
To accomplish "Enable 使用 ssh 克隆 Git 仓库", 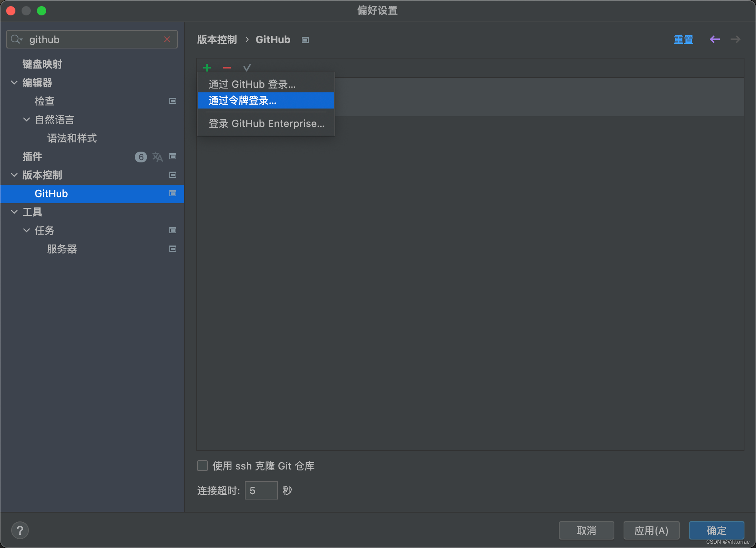I will point(202,466).
